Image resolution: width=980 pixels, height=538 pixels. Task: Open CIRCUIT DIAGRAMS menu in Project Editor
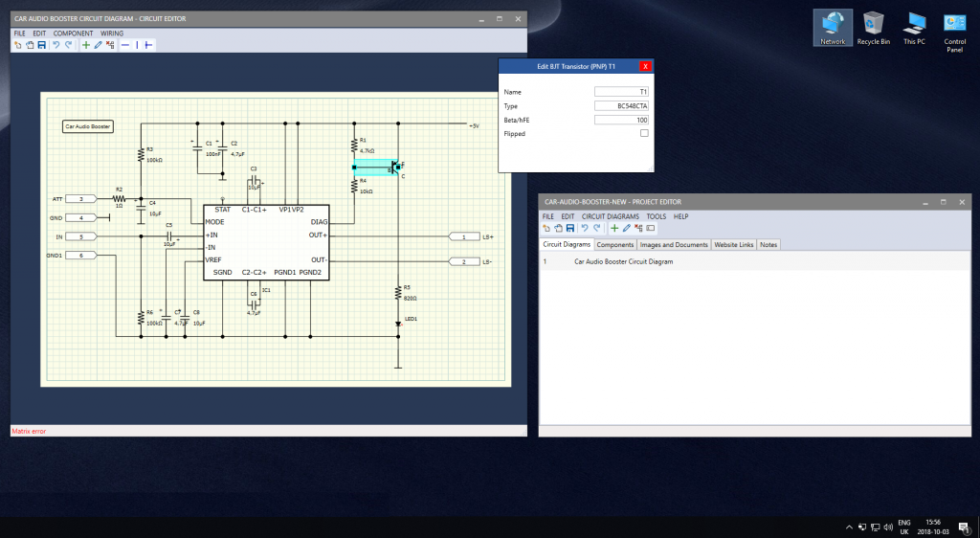click(611, 216)
